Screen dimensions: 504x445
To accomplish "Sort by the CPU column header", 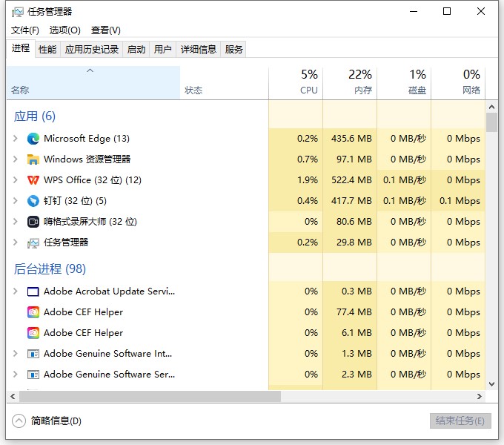I will click(296, 82).
